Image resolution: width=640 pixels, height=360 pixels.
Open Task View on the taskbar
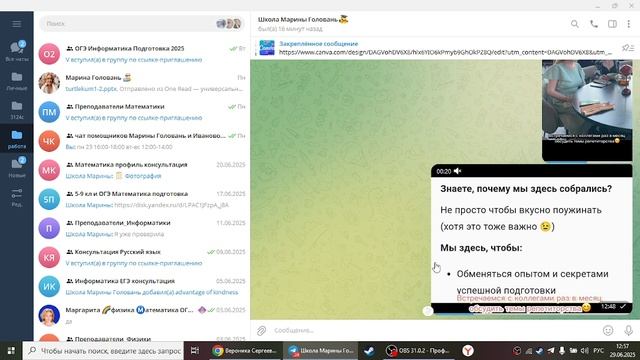tap(195, 351)
